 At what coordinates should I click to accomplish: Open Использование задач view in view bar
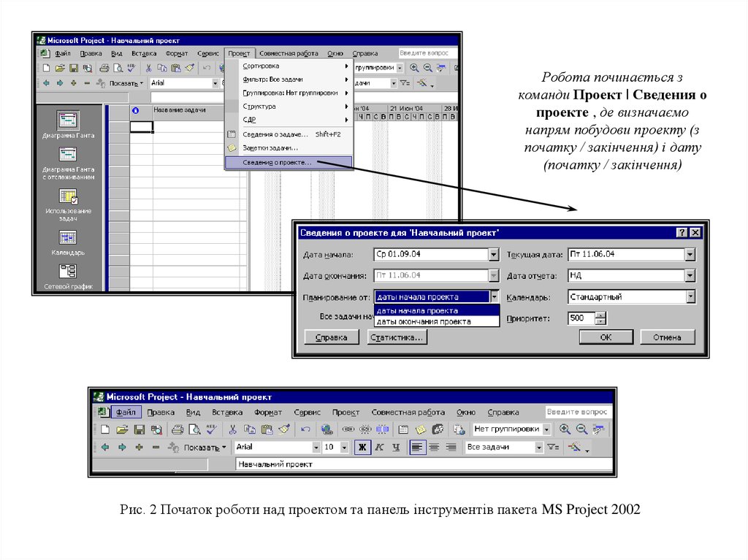[x=68, y=205]
